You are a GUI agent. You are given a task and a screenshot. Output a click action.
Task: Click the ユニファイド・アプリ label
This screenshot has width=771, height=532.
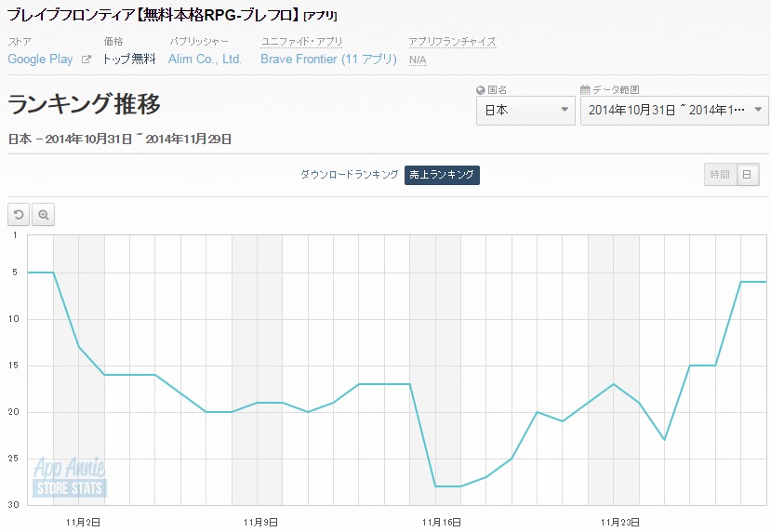[301, 42]
